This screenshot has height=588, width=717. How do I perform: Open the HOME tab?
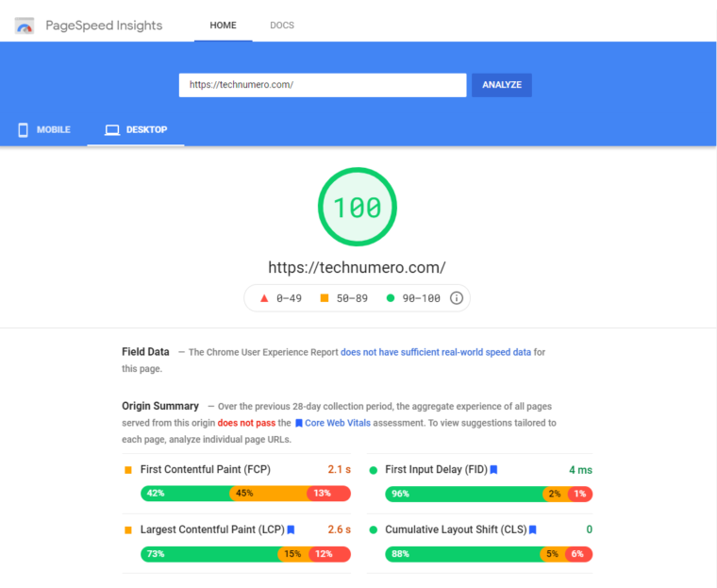(x=223, y=25)
